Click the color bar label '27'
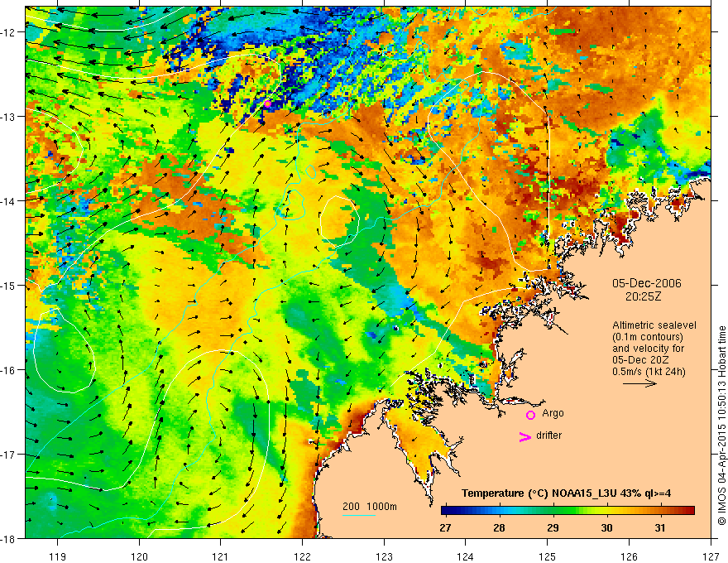Screen dimensions: 728x563 point(445,527)
